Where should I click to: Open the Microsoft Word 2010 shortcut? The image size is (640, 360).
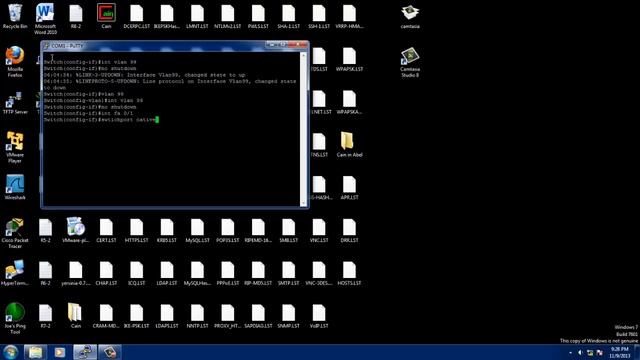click(x=45, y=19)
